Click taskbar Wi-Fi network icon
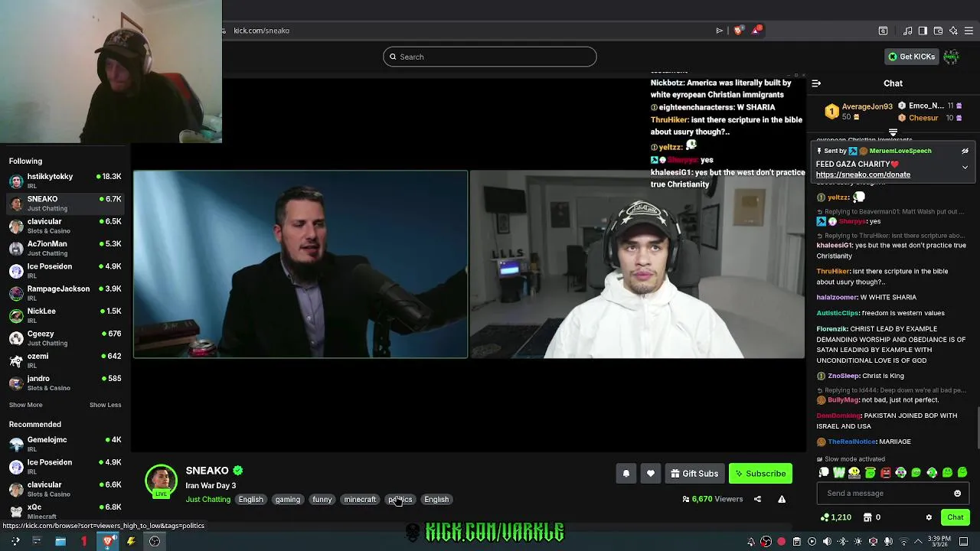Viewport: 980px width, 551px height. (x=903, y=542)
